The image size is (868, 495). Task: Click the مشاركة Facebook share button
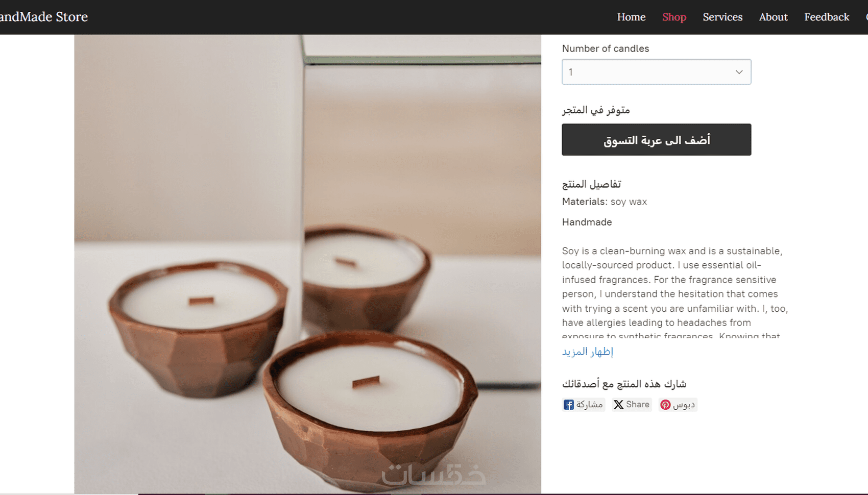(584, 405)
